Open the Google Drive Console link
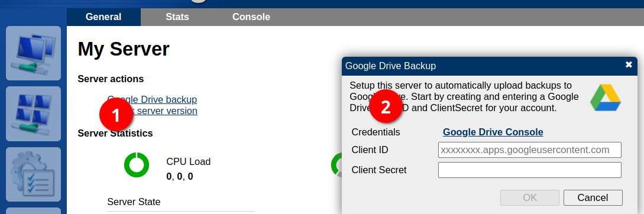Viewport: 644px width, 214px height. coord(493,132)
